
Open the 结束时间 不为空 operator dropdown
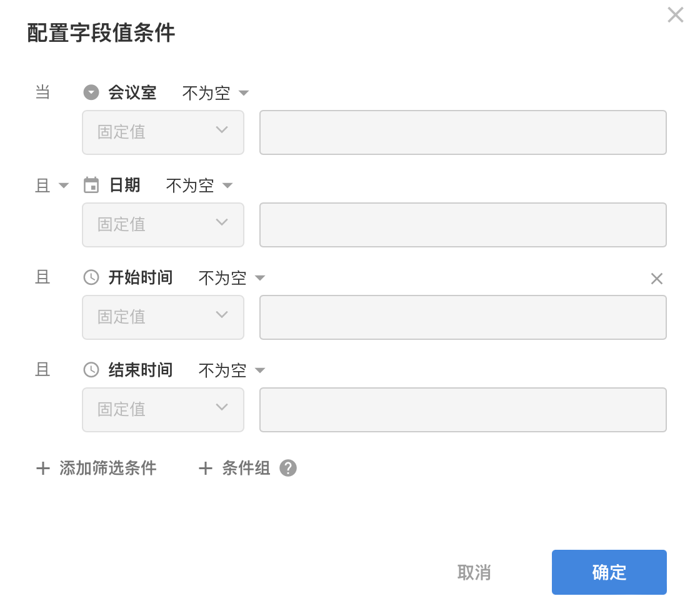click(231, 371)
